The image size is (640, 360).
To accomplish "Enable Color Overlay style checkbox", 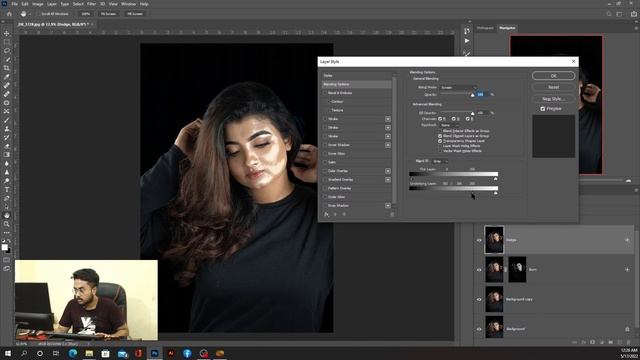I will [x=325, y=171].
